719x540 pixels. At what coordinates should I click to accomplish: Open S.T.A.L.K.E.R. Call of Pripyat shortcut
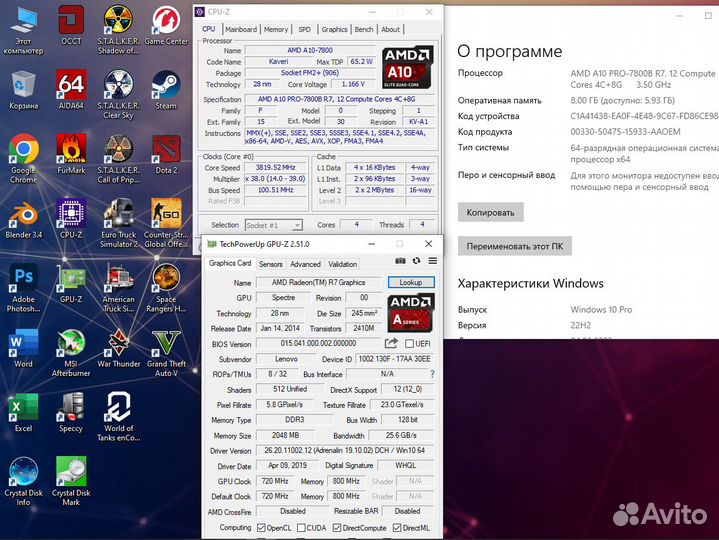118,159
